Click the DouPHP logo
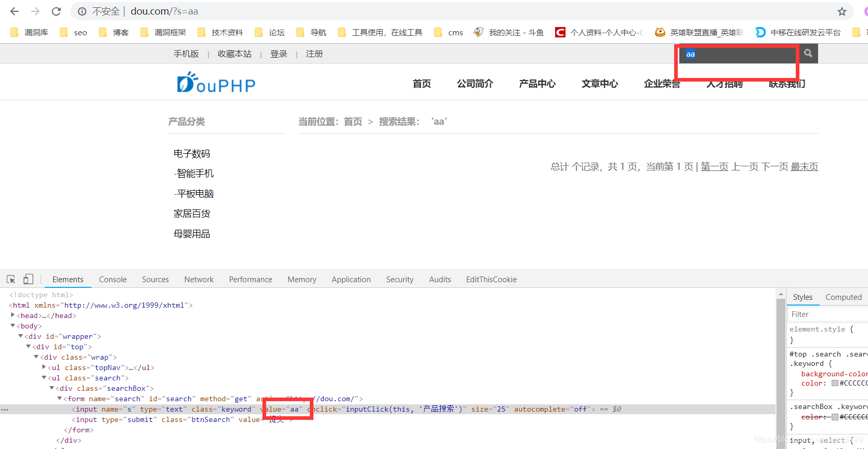 point(216,83)
